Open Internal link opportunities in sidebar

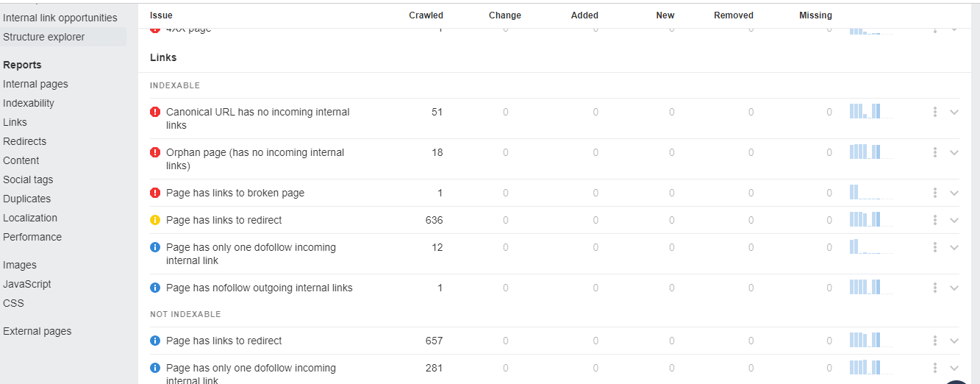[x=60, y=18]
